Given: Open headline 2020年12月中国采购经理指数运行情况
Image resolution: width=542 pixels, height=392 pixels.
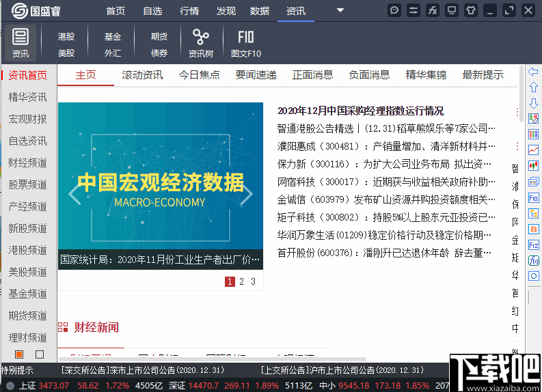Looking at the screenshot, I should (360, 111).
